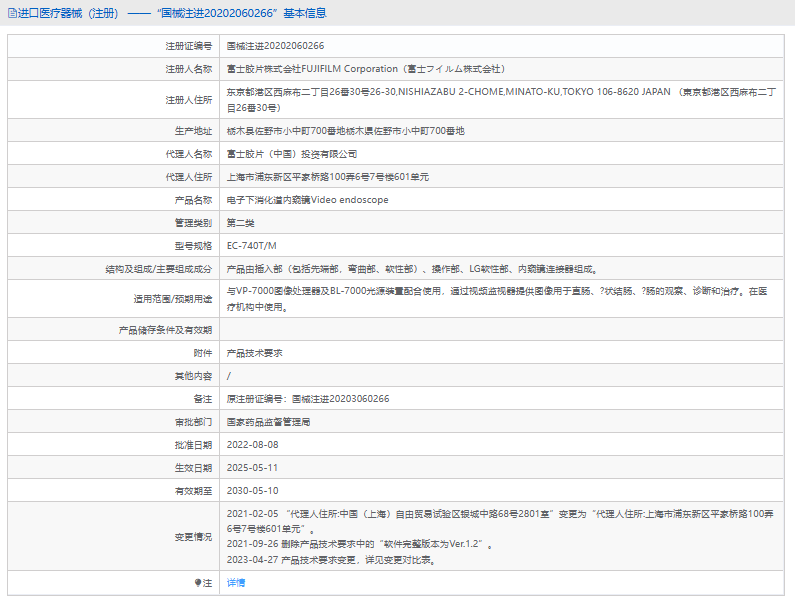Open the 详情 link in the 注 row
This screenshot has height=604, width=795.
pyautogui.click(x=236, y=583)
